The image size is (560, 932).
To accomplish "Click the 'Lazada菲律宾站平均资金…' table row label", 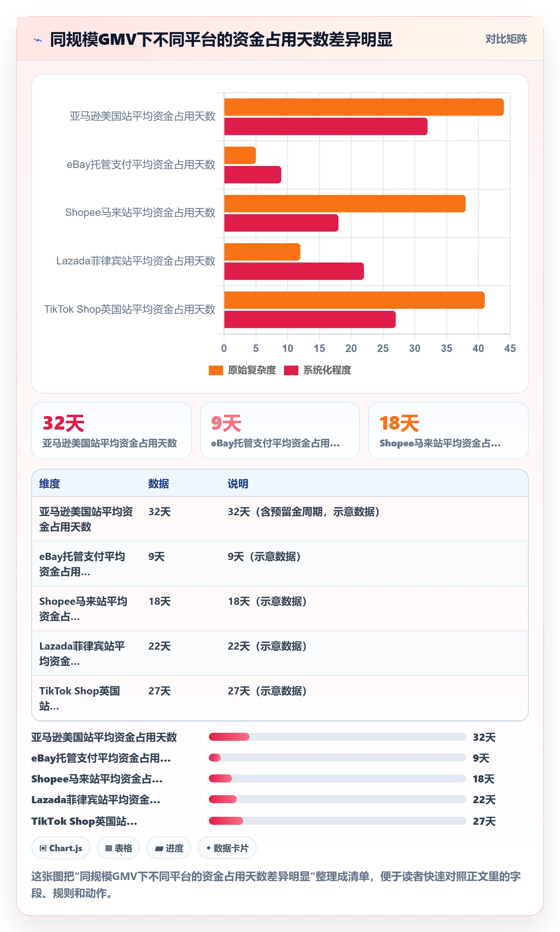I will [82, 654].
